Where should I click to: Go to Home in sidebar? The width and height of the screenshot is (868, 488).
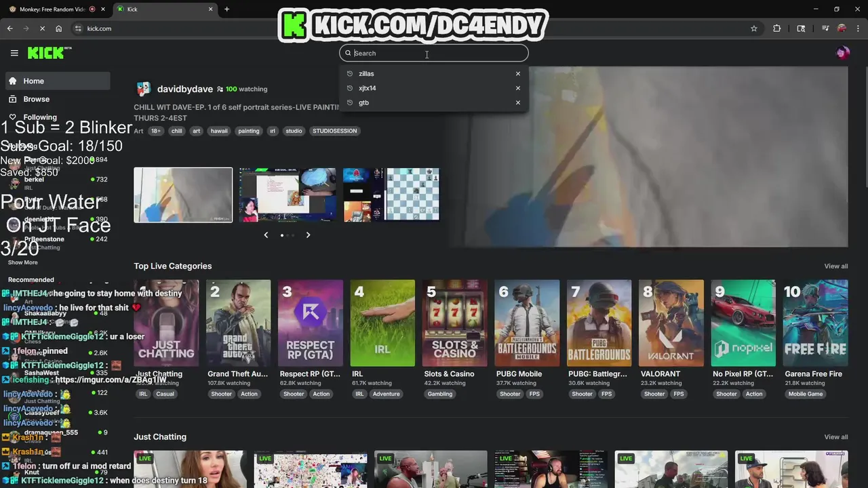[x=58, y=81]
